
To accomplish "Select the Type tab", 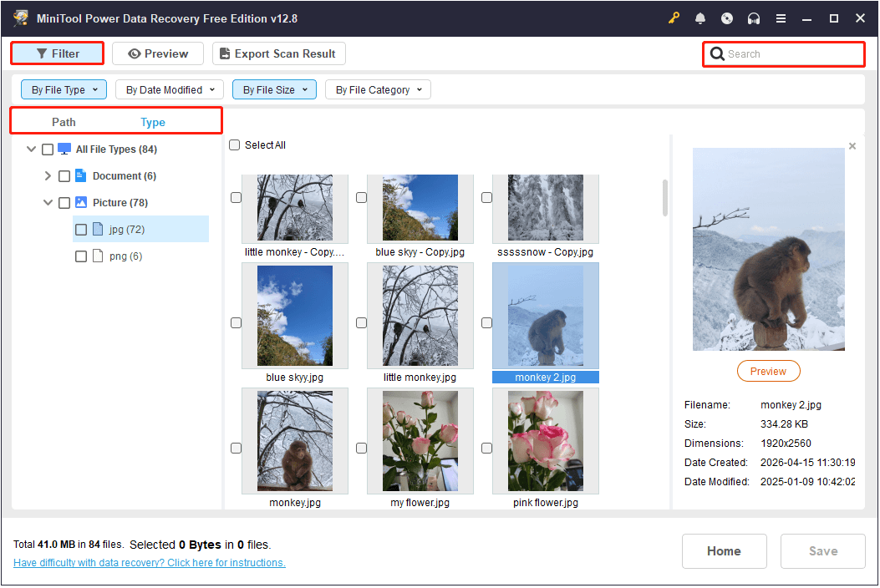I will pyautogui.click(x=153, y=123).
